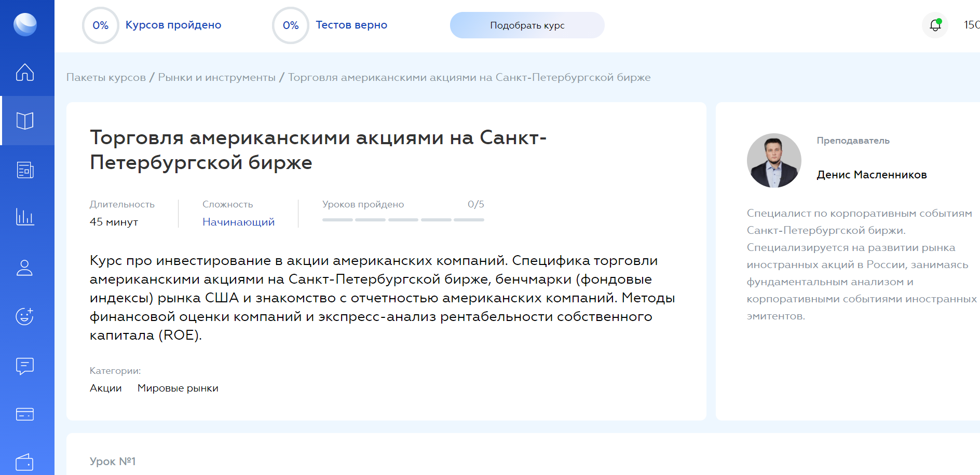Click the course title heading
Screen dimensions: 980x475
pos(318,150)
